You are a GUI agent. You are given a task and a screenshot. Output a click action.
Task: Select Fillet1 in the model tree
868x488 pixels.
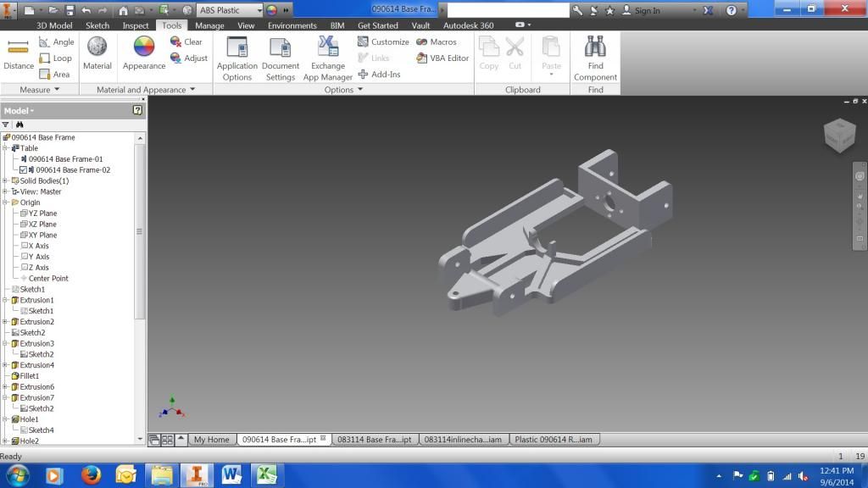[x=25, y=375]
